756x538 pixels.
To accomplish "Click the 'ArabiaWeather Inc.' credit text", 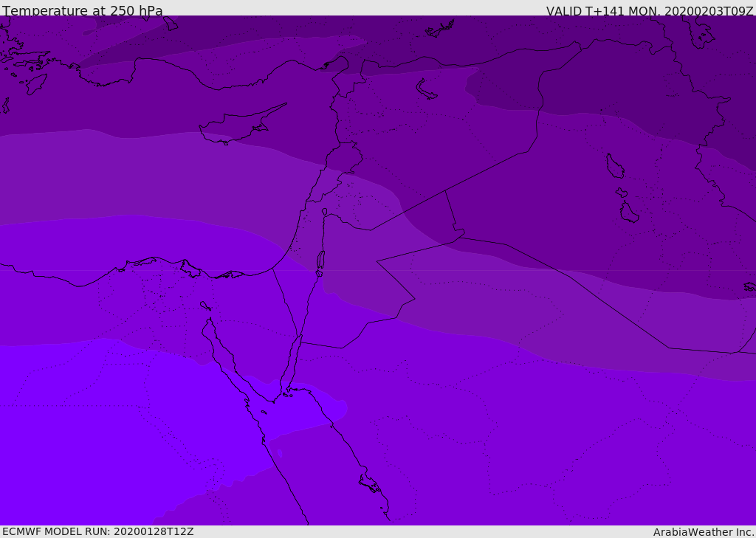I will [x=704, y=532].
